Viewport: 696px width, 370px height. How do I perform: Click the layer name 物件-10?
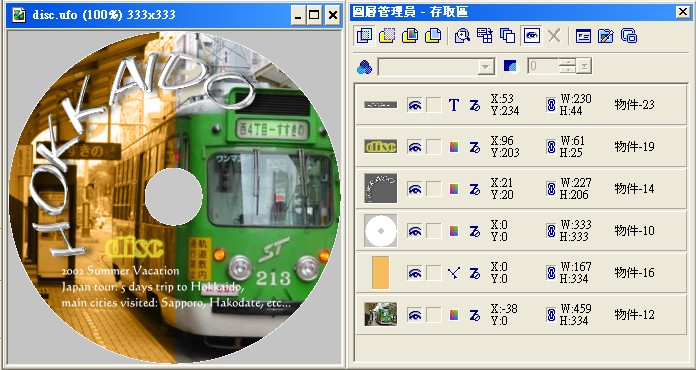coord(634,231)
